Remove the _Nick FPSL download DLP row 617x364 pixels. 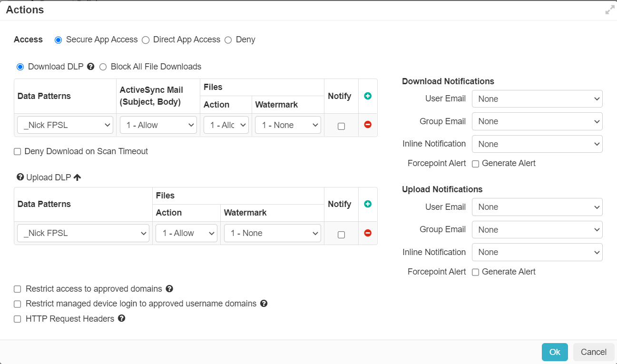(x=367, y=125)
